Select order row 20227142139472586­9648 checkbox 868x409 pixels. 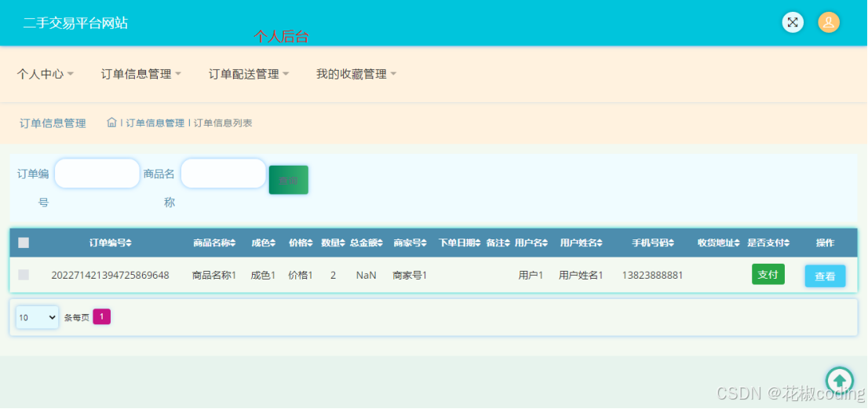(x=24, y=275)
